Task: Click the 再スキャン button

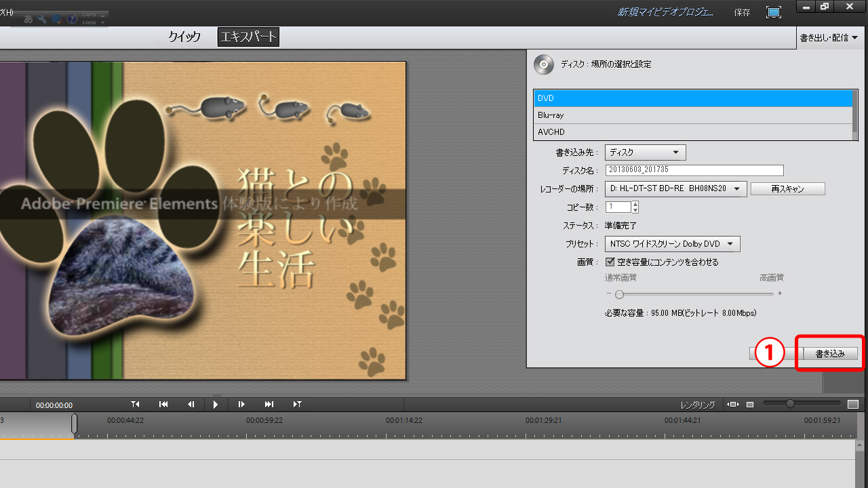Action: click(787, 188)
